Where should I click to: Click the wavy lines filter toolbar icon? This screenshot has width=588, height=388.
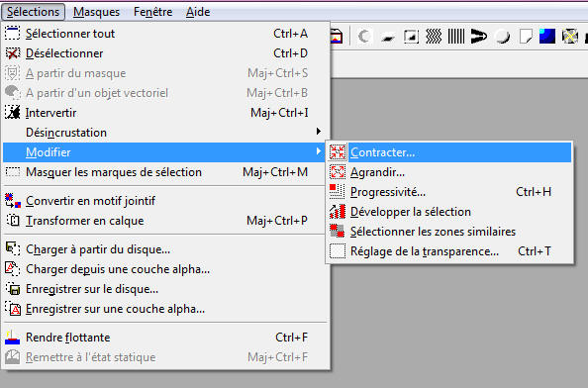434,37
